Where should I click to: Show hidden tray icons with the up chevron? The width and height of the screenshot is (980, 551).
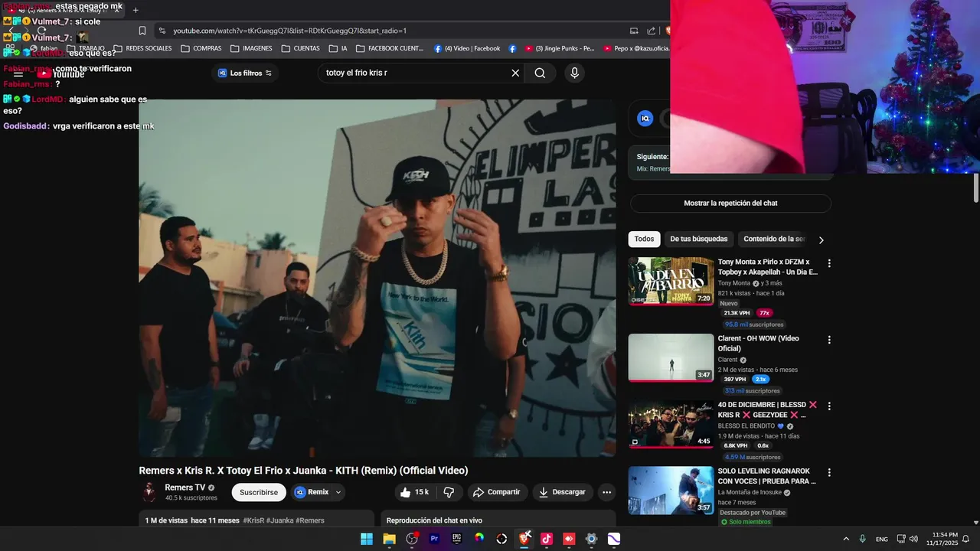tap(846, 539)
